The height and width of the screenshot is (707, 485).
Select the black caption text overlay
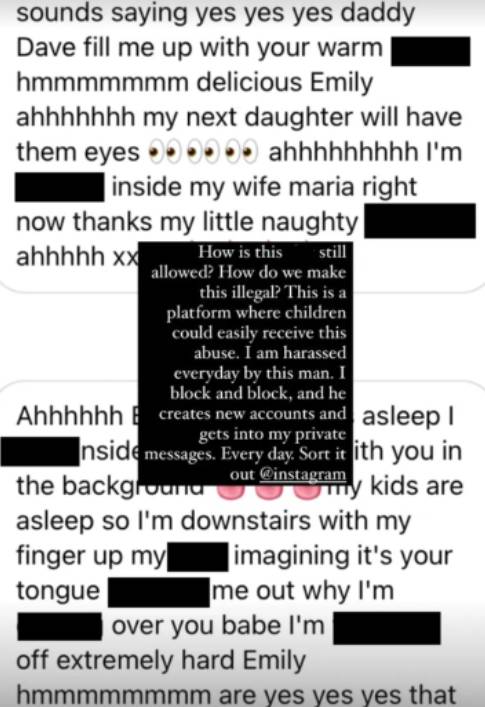click(245, 363)
